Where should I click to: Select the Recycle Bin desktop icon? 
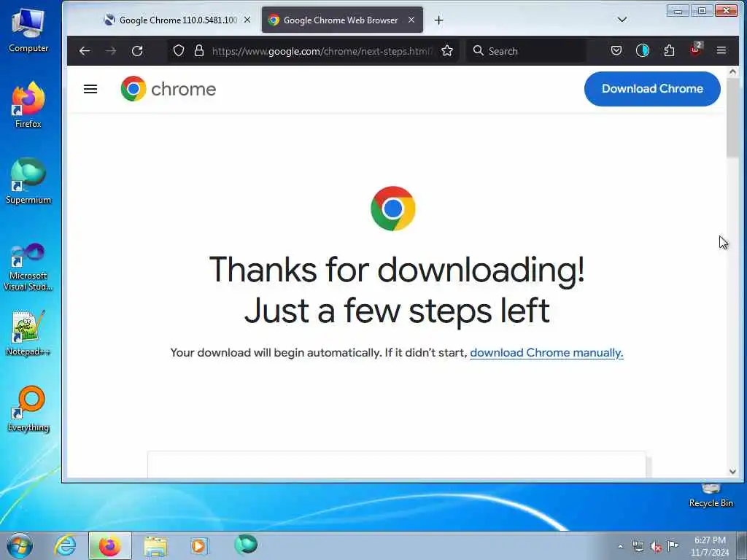tap(711, 496)
